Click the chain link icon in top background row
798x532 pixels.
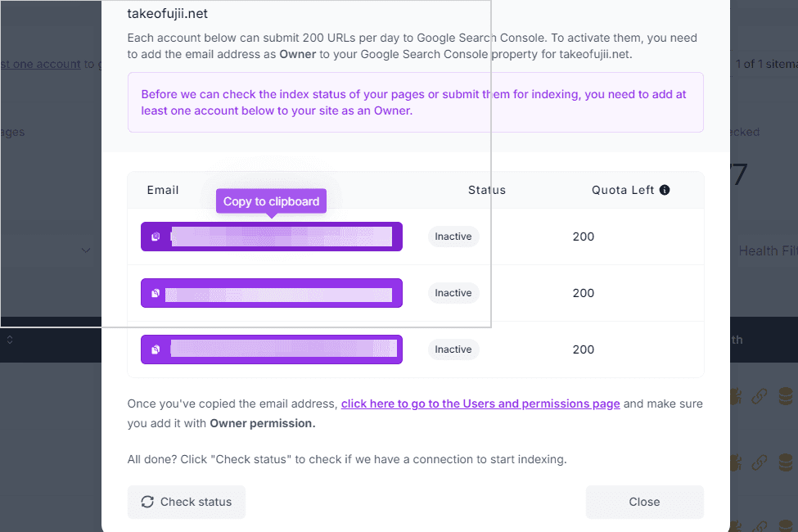(x=759, y=395)
